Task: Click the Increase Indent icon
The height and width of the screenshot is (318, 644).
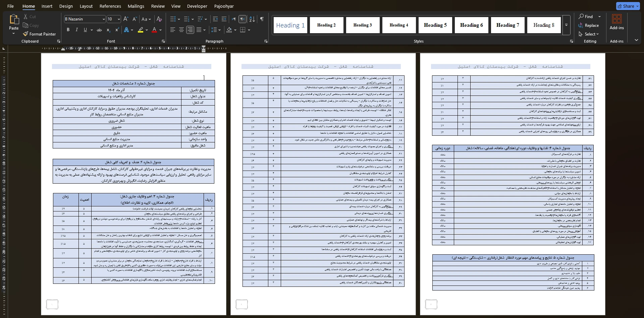Action: point(224,19)
